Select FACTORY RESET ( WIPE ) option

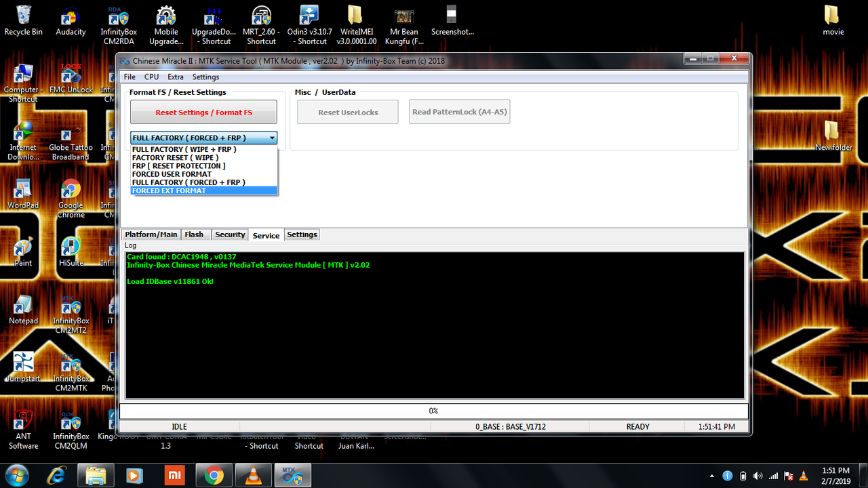204,157
